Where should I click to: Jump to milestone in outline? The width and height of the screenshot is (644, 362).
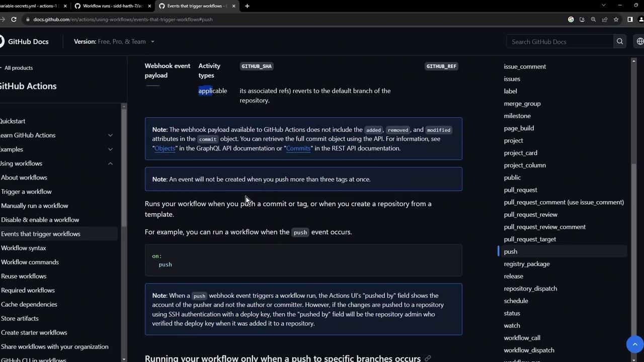(517, 116)
